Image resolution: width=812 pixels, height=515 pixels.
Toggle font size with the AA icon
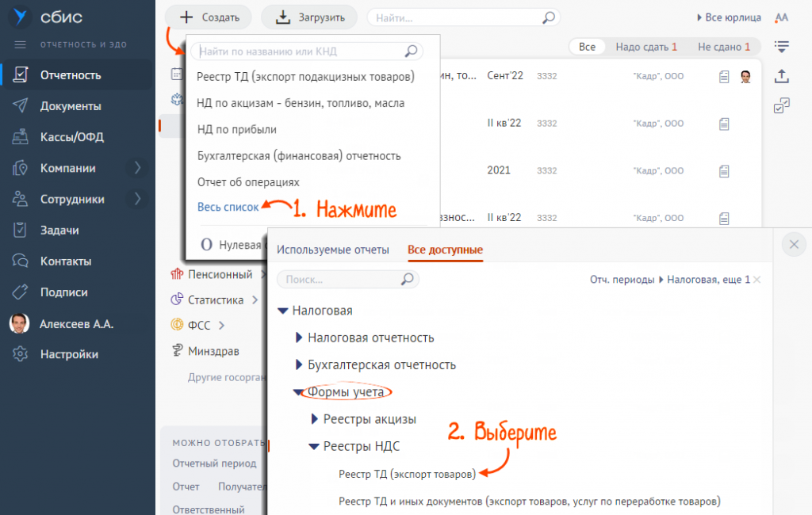click(782, 17)
